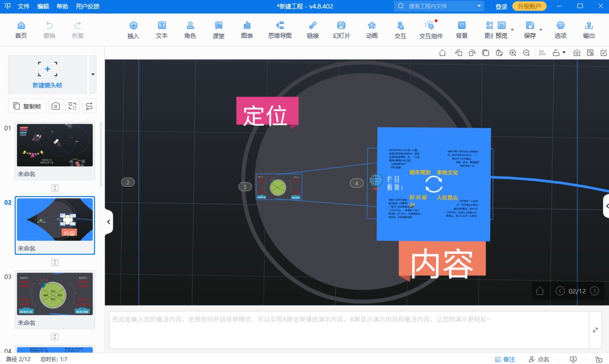This screenshot has width=609, height=364.
Task: Click in the search 搜索工程内文件 field
Action: (439, 6)
